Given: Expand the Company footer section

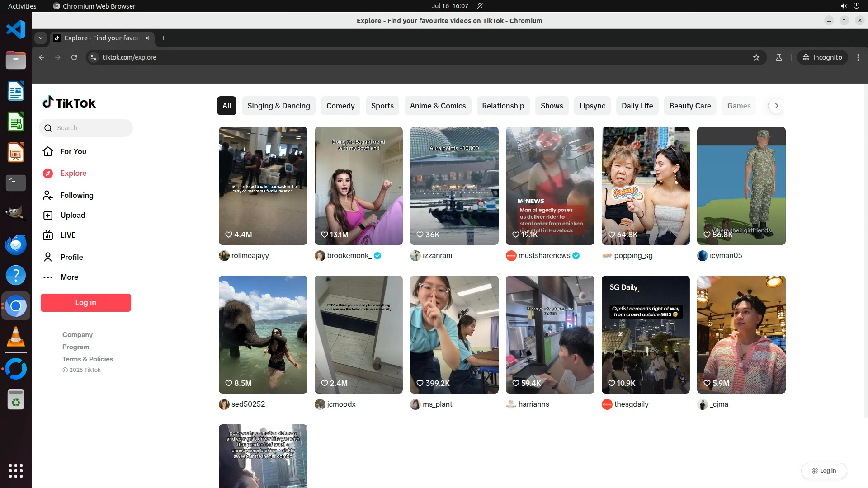Looking at the screenshot, I should (x=77, y=335).
